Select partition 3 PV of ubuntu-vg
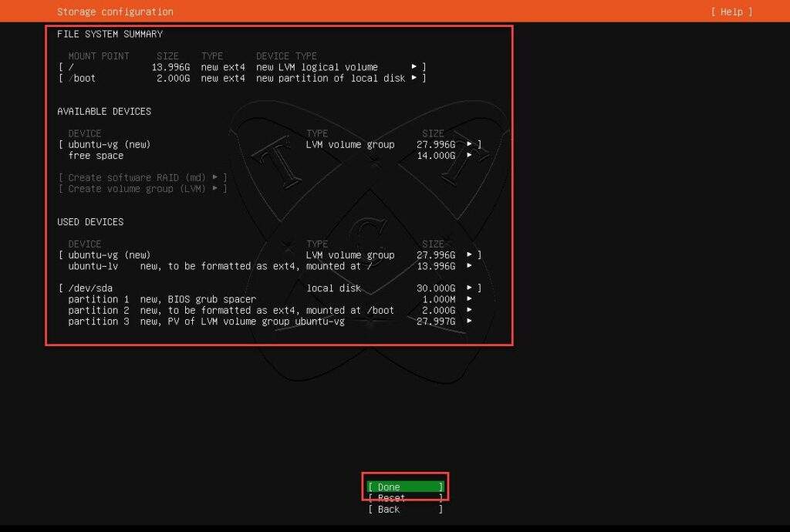 point(270,322)
